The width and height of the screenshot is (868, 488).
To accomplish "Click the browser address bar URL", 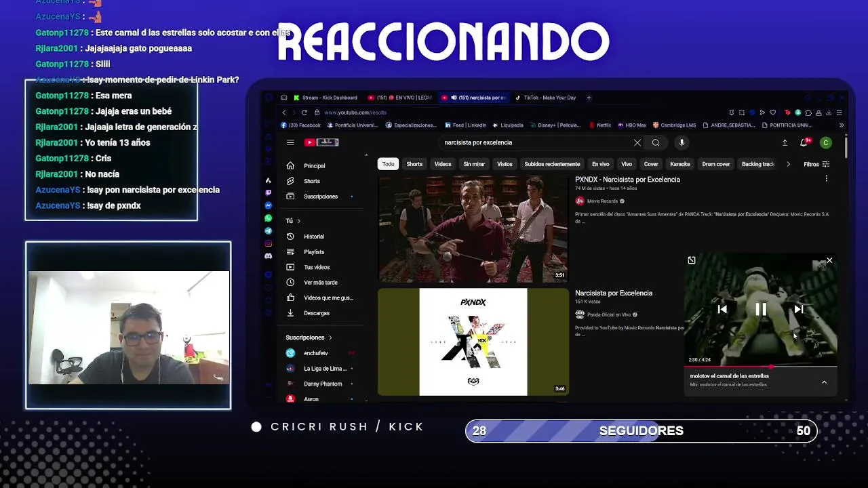I will coord(355,113).
